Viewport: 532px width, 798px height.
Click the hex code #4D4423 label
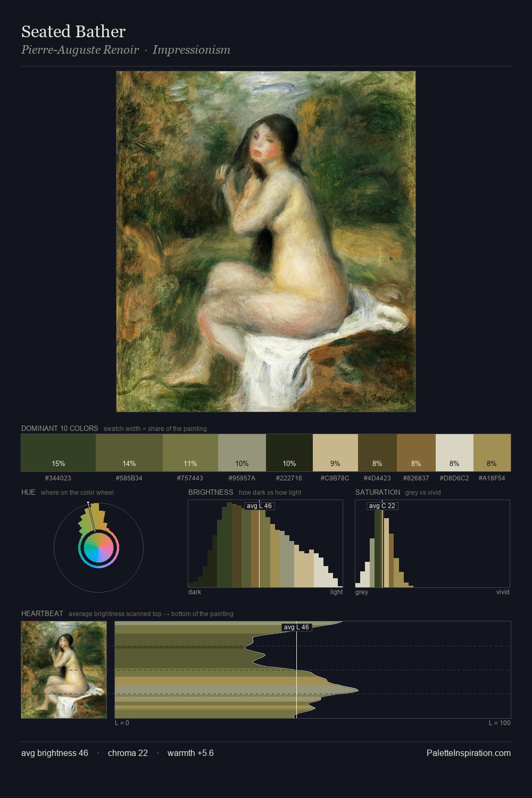pyautogui.click(x=377, y=478)
